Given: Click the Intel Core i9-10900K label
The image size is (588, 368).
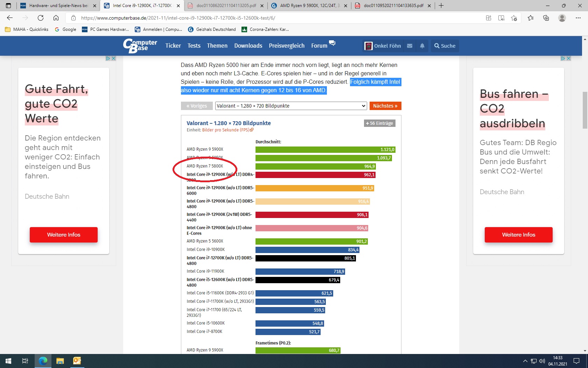Looking at the screenshot, I should click(206, 250).
